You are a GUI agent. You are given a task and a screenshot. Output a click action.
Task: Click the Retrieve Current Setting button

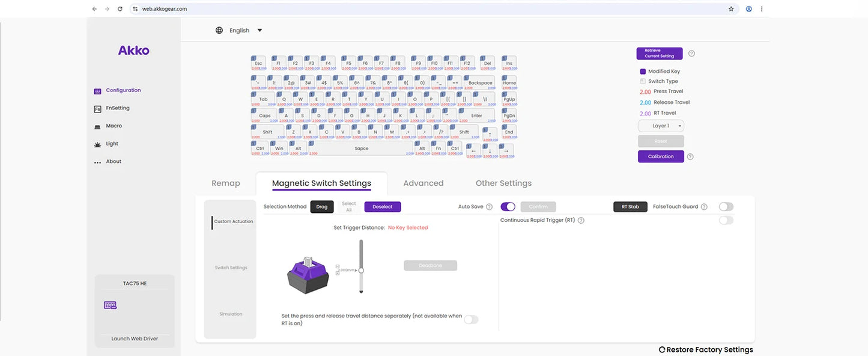coord(659,53)
